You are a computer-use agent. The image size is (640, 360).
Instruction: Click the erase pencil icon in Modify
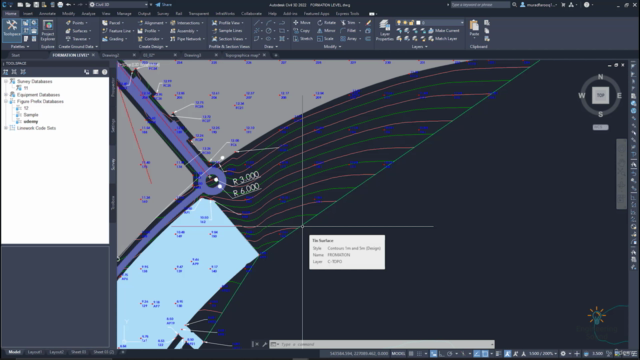(x=368, y=23)
